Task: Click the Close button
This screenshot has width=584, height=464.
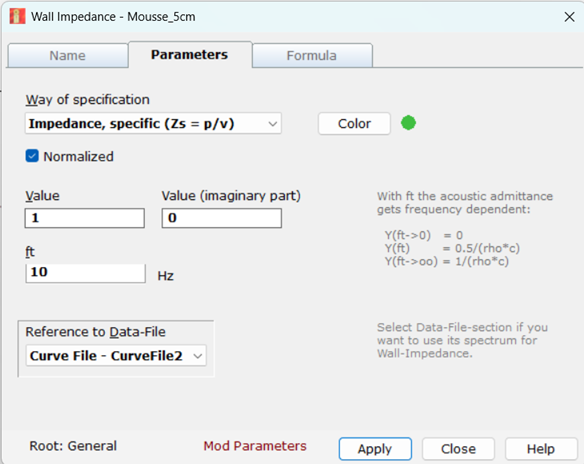Action: coord(458,449)
